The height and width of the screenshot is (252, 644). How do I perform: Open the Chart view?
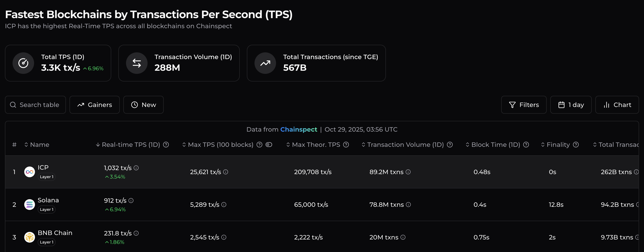pos(617,105)
